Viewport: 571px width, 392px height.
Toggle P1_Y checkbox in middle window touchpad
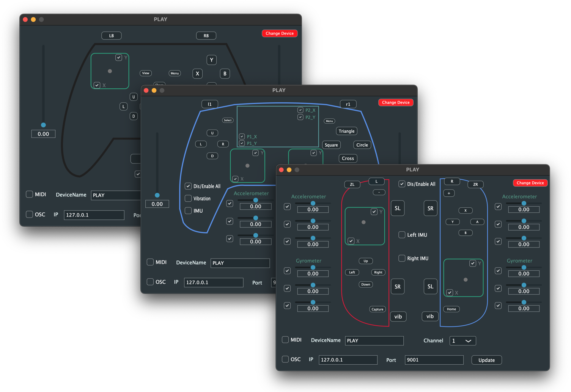[242, 143]
